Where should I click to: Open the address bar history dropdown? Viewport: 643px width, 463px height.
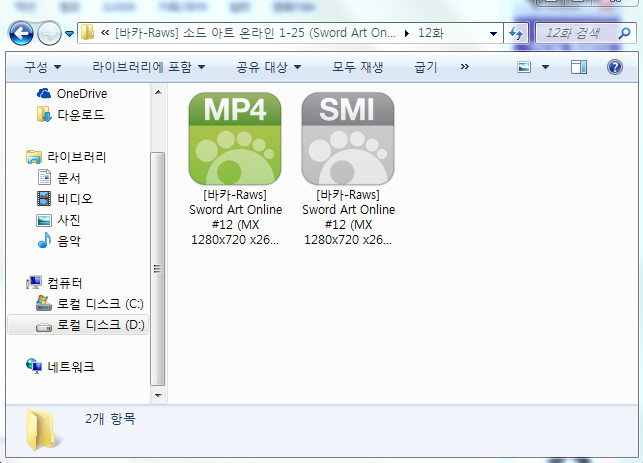[x=493, y=34]
